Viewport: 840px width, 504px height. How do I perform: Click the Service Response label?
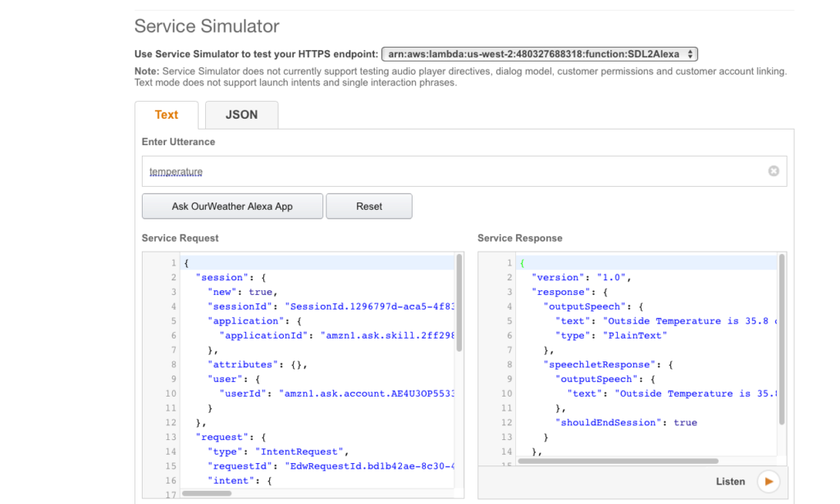(x=519, y=238)
